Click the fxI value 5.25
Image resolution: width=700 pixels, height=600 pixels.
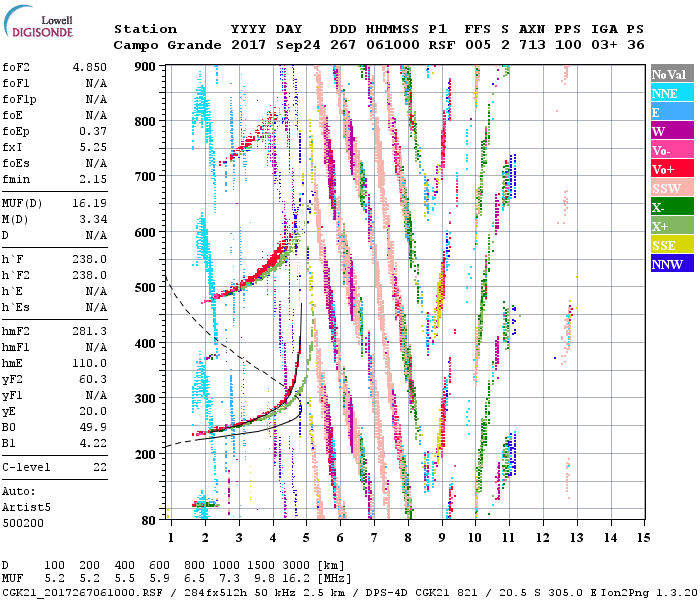tap(93, 147)
